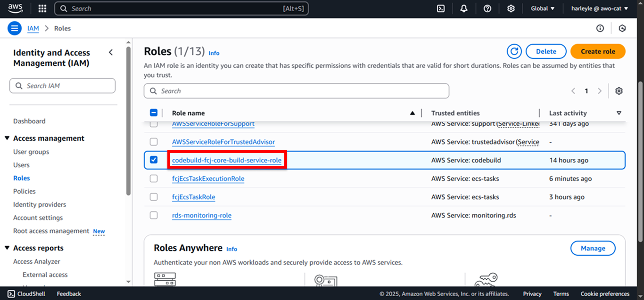
Task: Click Roles in IAM sidebar
Action: click(x=22, y=178)
